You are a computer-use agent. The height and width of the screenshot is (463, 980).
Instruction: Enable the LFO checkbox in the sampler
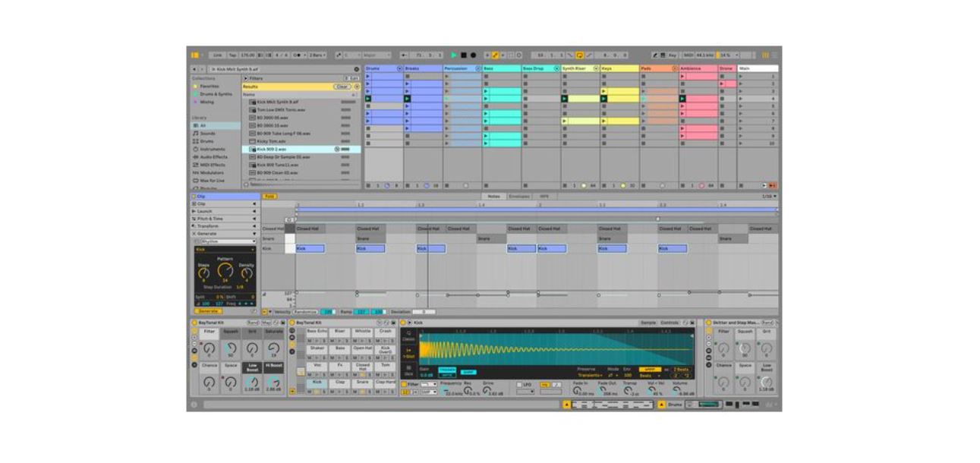[x=520, y=385]
